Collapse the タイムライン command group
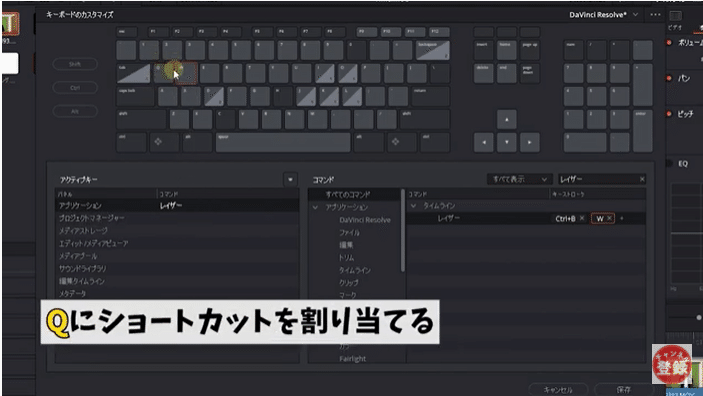 click(x=413, y=206)
